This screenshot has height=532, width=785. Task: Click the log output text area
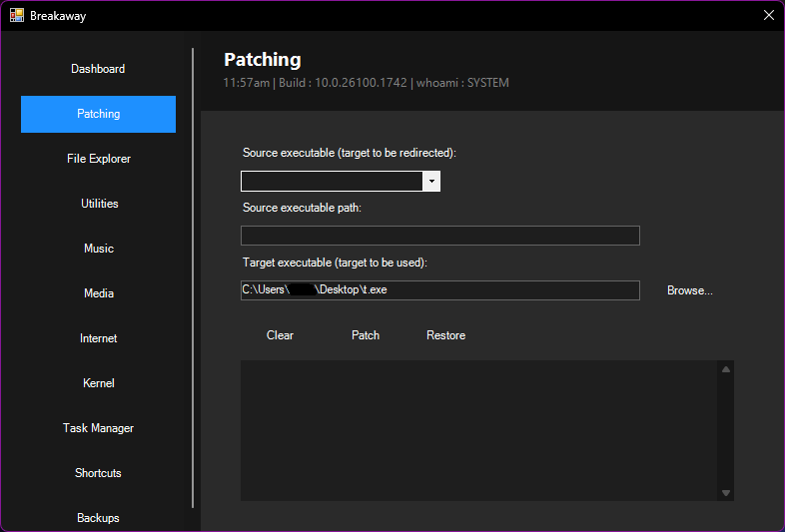pos(478,430)
